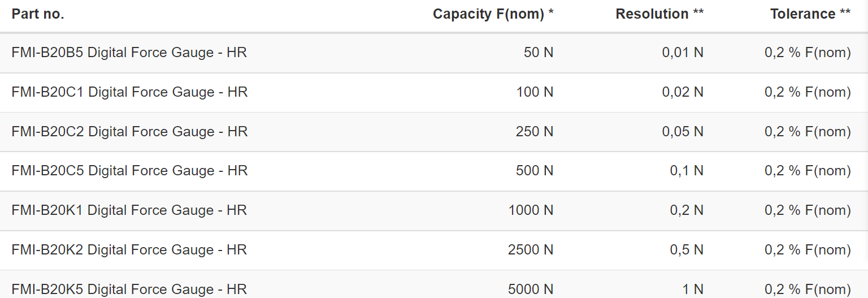Select FMI-B20K2 Digital Force Gauge row
Screen dimensions: 868x298
point(434,251)
